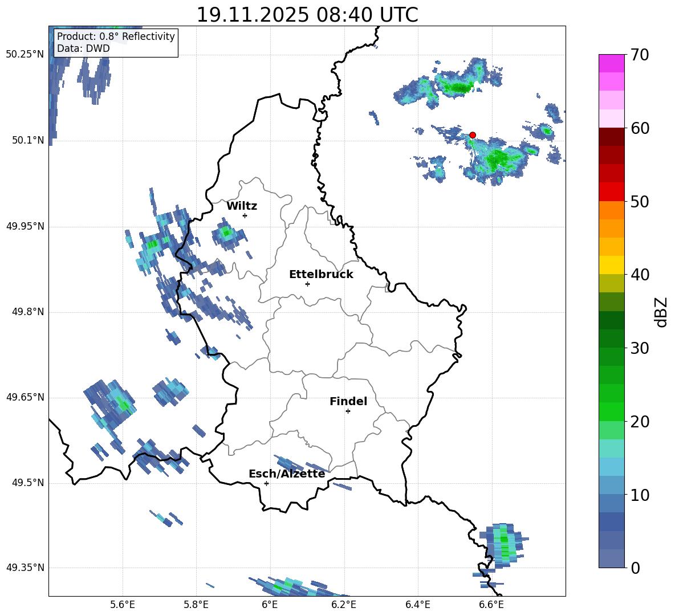This screenshot has height=616, width=675.
Task: Click the 10 tick on colorbar
Action: pos(640,495)
